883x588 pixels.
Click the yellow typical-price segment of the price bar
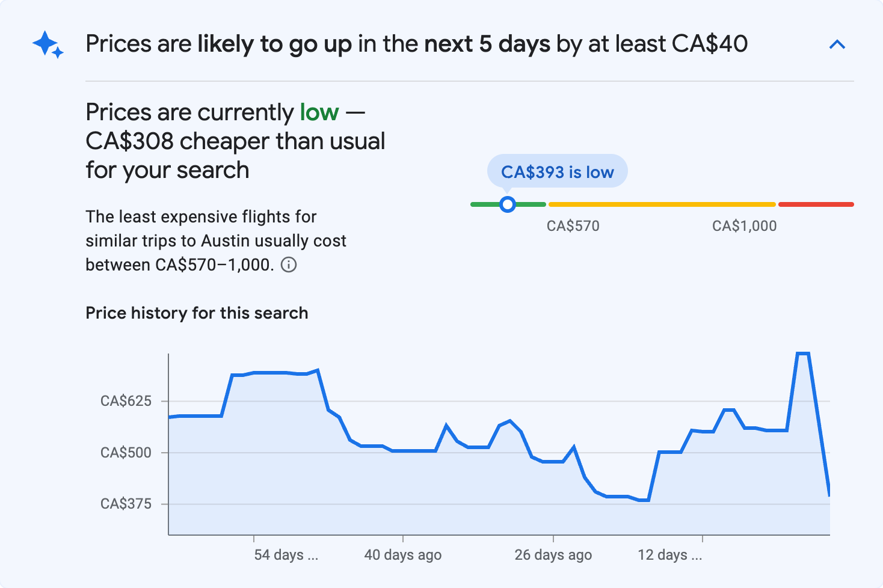pos(662,204)
